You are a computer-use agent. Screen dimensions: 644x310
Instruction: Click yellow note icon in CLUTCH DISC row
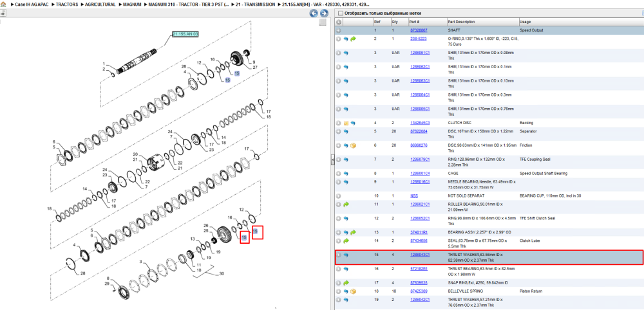pyautogui.click(x=346, y=123)
